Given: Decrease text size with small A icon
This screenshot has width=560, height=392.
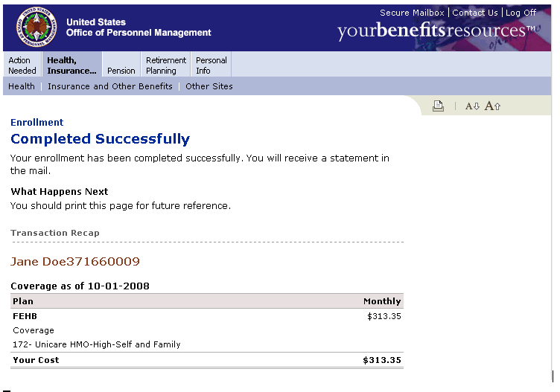Looking at the screenshot, I should [473, 106].
